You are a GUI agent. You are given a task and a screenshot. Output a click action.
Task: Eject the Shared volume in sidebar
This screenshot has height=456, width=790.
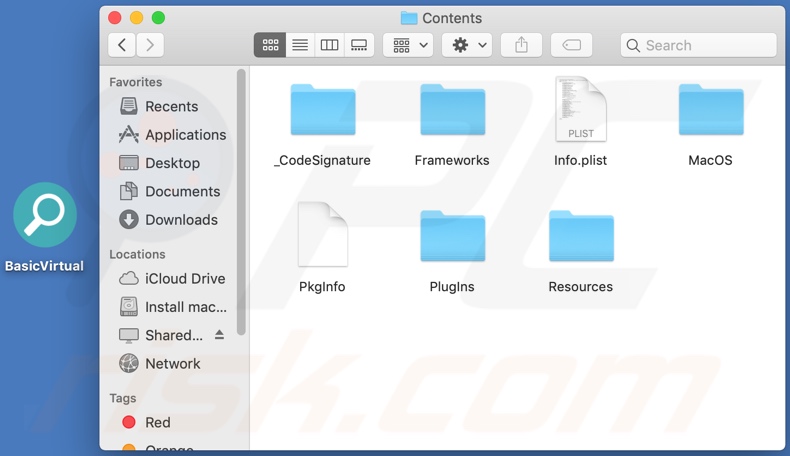click(x=219, y=335)
